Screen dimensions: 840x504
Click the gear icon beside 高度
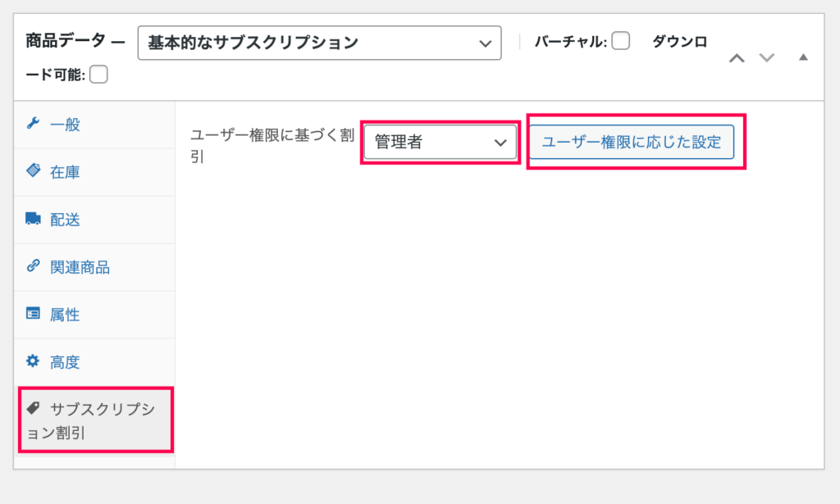[33, 361]
